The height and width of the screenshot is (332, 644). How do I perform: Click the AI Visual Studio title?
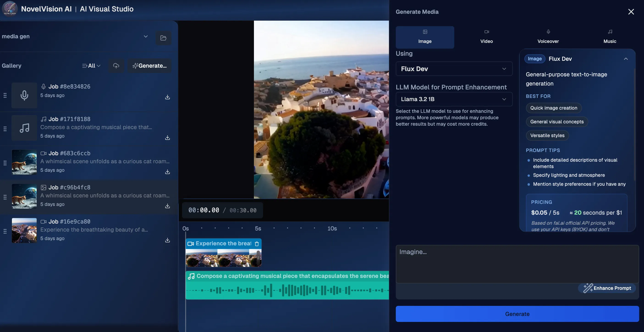107,9
